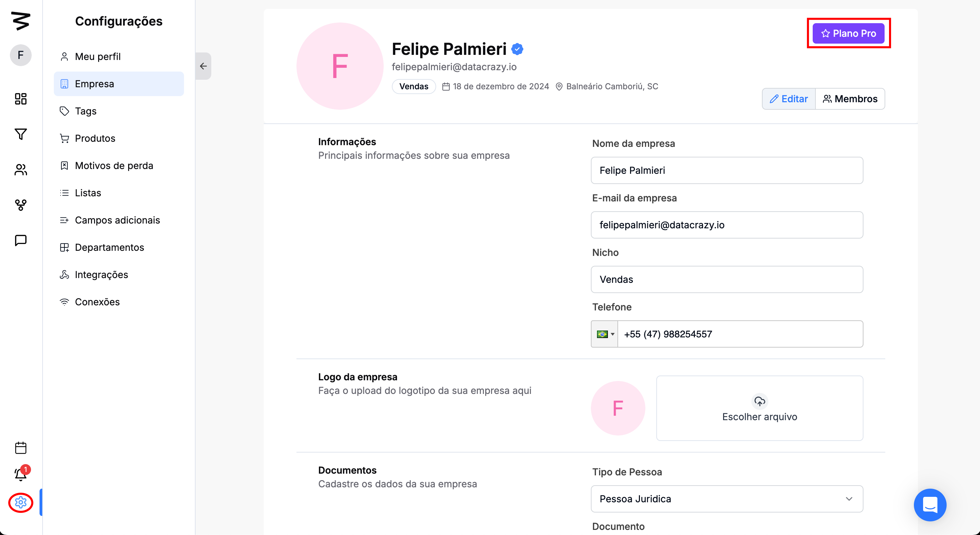Open the contacts people icon in left rail

coord(20,170)
